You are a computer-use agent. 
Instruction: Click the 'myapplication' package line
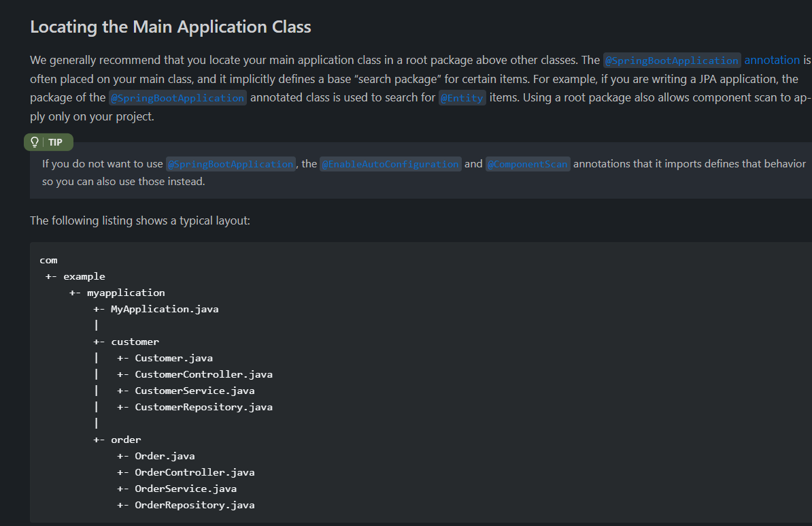tap(126, 293)
